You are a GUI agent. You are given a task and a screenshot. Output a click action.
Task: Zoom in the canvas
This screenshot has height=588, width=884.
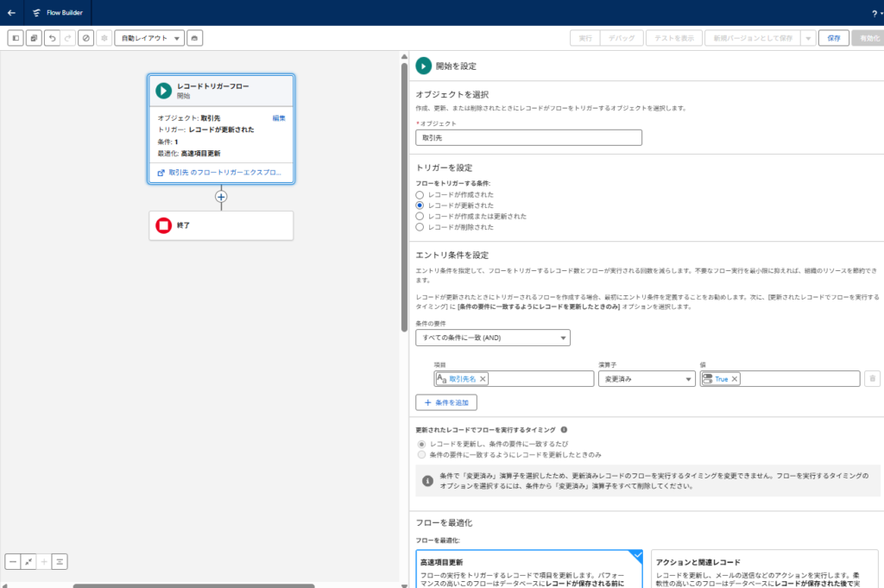tap(44, 561)
